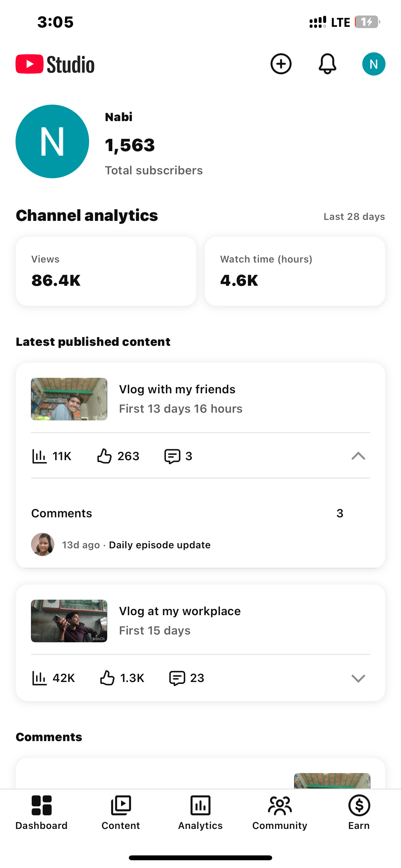Screen dimensions: 401x868
Task: Open the Vlog with my friends thumbnail
Action: coord(69,399)
